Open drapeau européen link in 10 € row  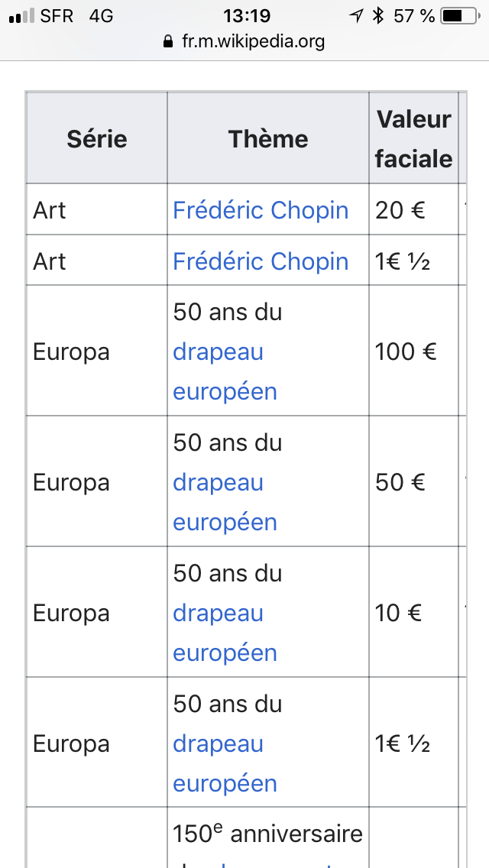pos(225,633)
